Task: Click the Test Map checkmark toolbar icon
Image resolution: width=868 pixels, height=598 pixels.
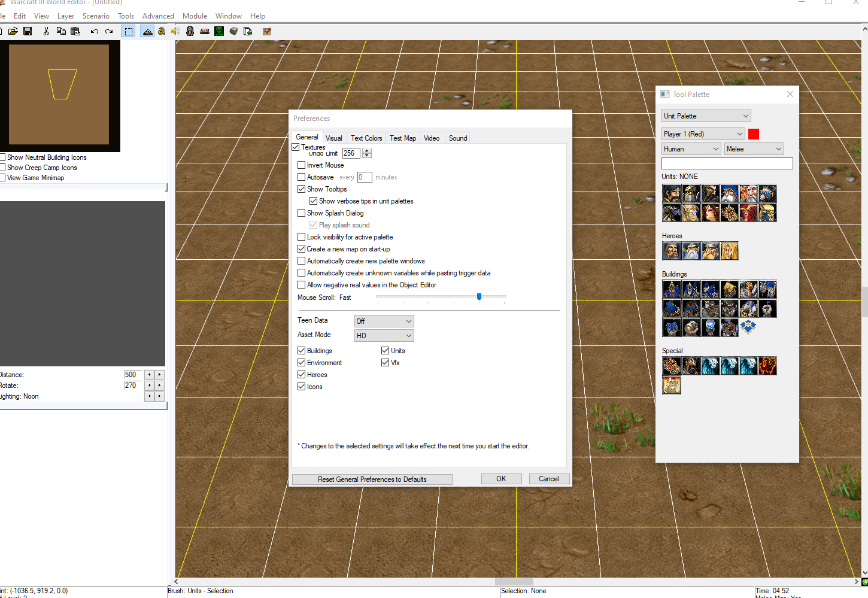Action: pos(267,31)
